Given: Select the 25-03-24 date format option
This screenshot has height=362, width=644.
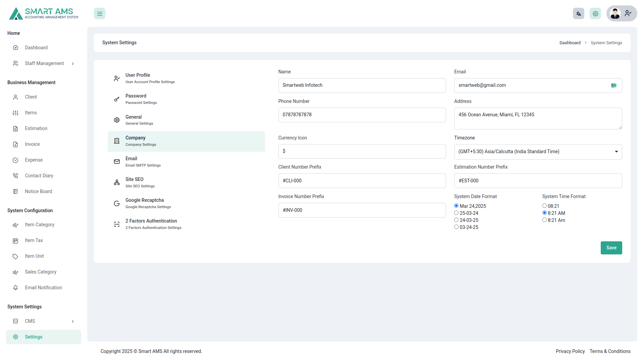Looking at the screenshot, I should [456, 213].
